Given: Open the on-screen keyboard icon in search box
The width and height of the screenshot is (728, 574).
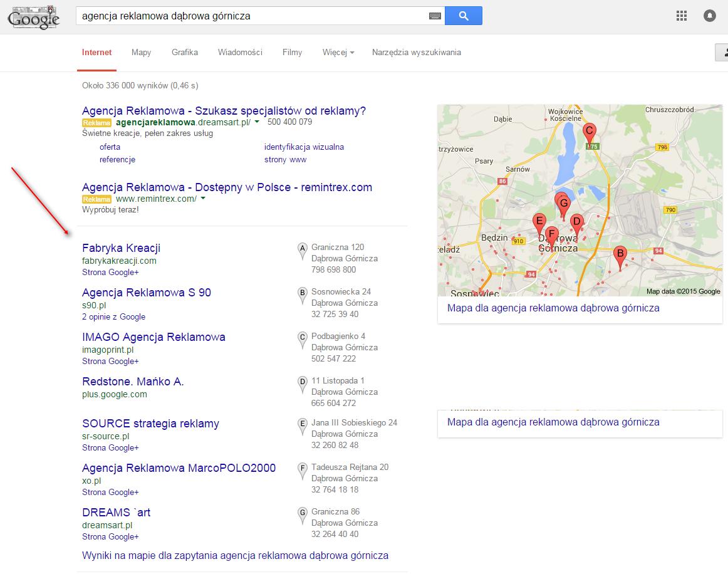Looking at the screenshot, I should (435, 16).
